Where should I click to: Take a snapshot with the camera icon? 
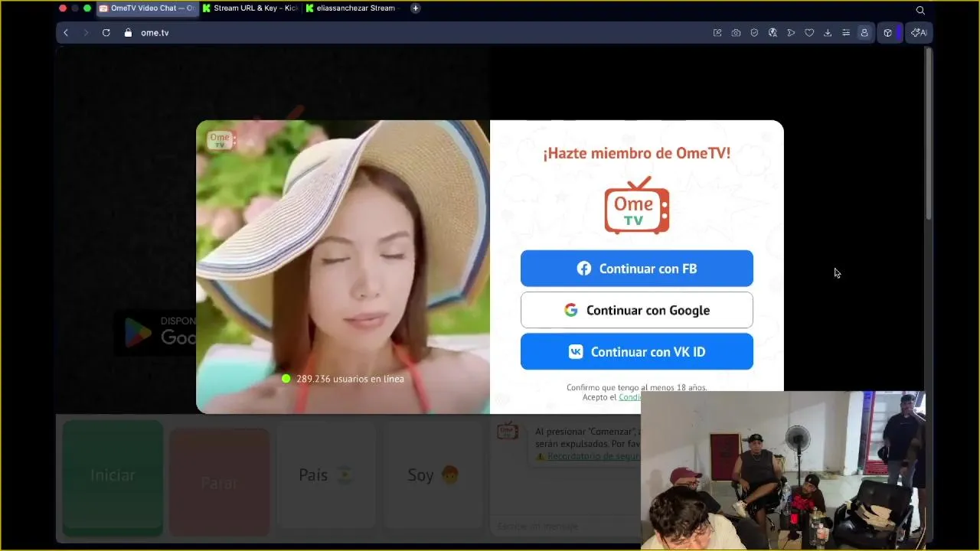coord(736,33)
